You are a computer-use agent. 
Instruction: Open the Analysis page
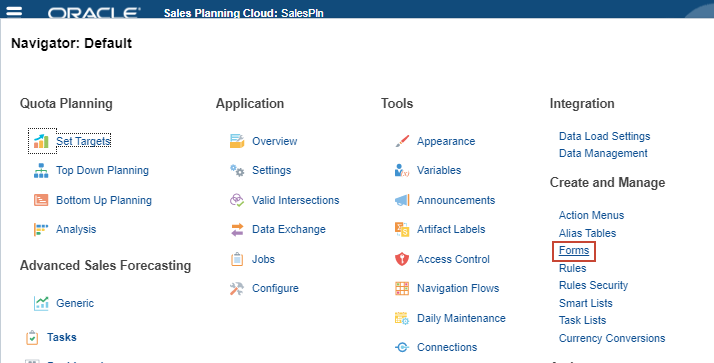(x=76, y=230)
